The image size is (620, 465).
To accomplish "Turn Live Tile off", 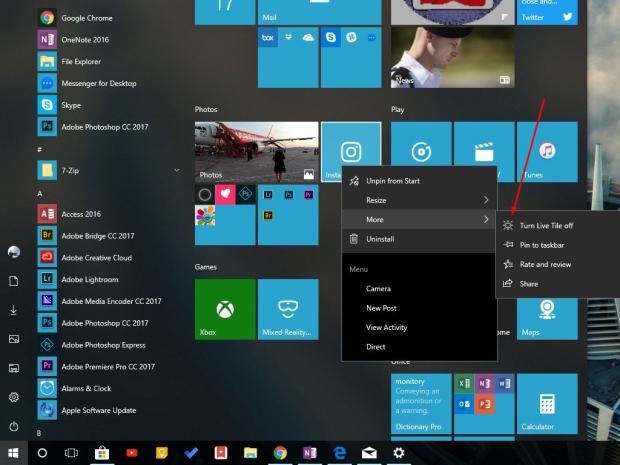I will click(x=546, y=226).
